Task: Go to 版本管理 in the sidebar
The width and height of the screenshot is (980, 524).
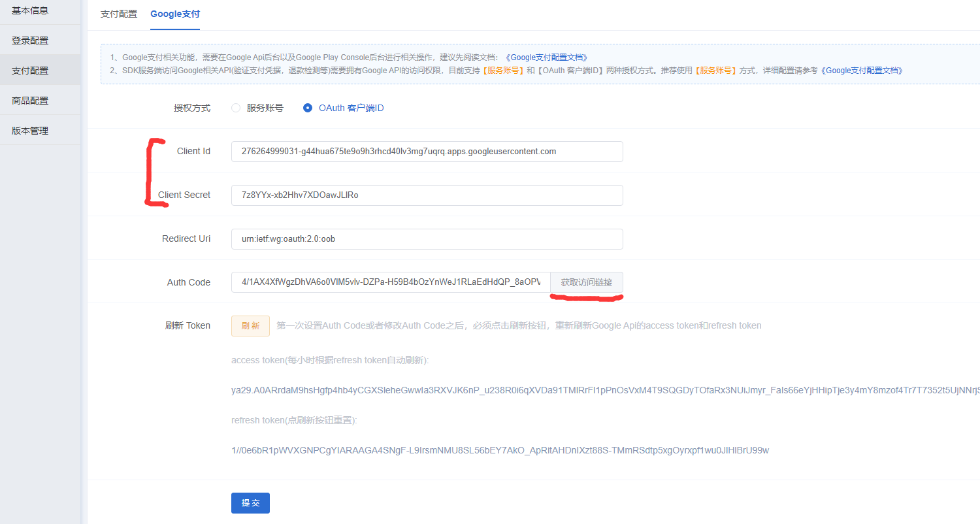Action: coord(31,130)
